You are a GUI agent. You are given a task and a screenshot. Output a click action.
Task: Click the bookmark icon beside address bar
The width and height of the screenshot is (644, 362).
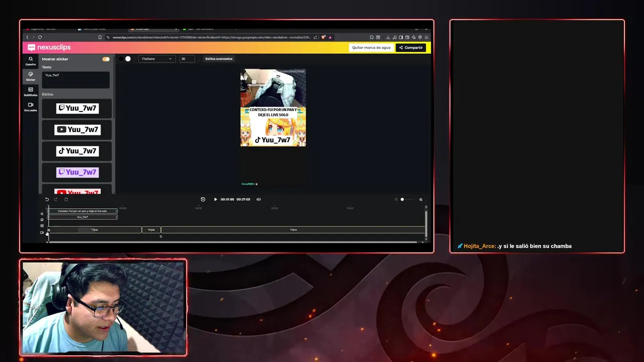pyautogui.click(x=100, y=37)
